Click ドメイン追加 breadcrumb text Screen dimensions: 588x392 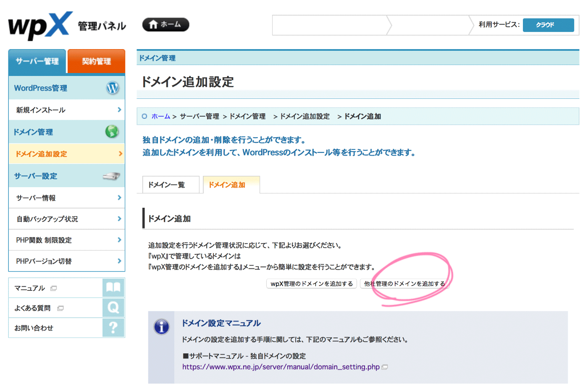pyautogui.click(x=362, y=116)
